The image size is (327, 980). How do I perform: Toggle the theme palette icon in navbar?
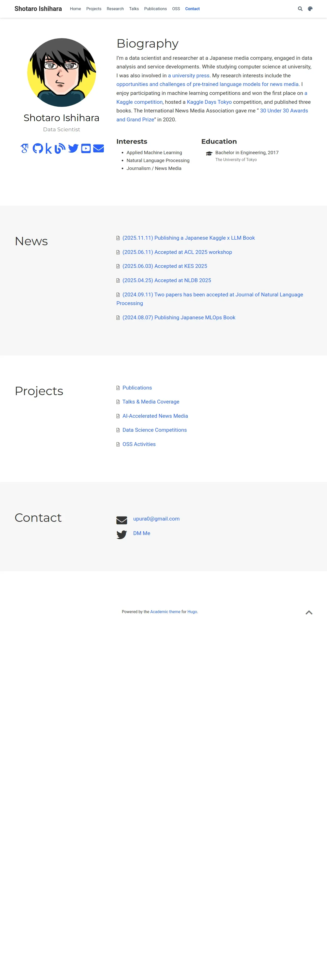pos(310,9)
